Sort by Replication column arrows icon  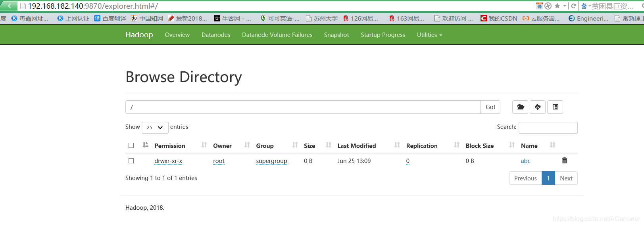tap(457, 145)
